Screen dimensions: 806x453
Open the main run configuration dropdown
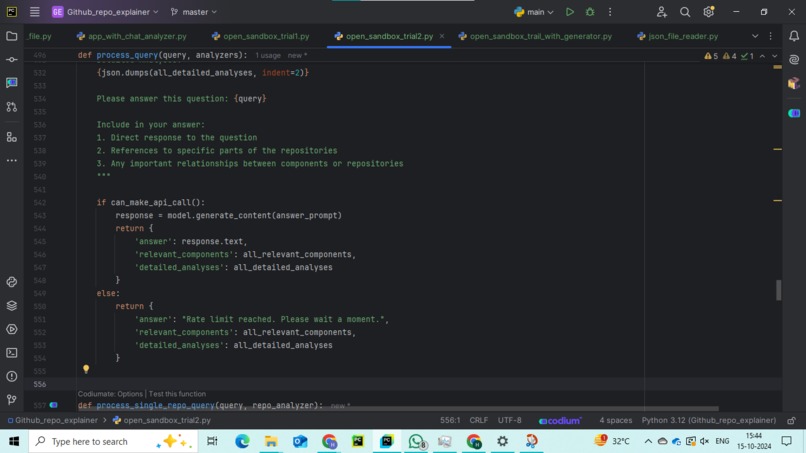click(534, 12)
